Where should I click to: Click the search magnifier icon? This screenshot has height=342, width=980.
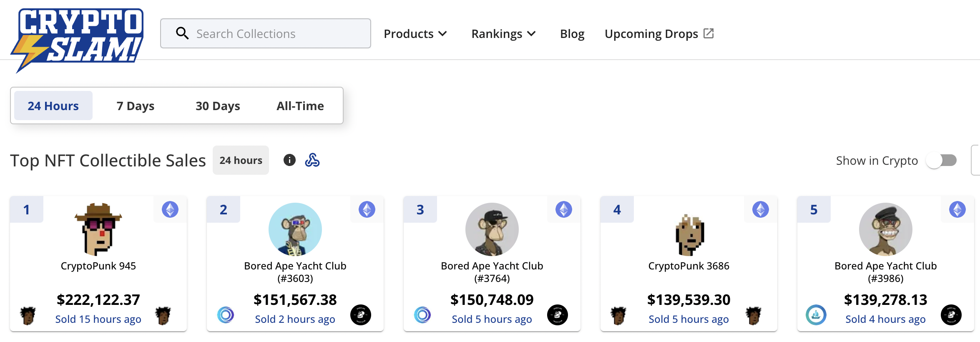(182, 33)
